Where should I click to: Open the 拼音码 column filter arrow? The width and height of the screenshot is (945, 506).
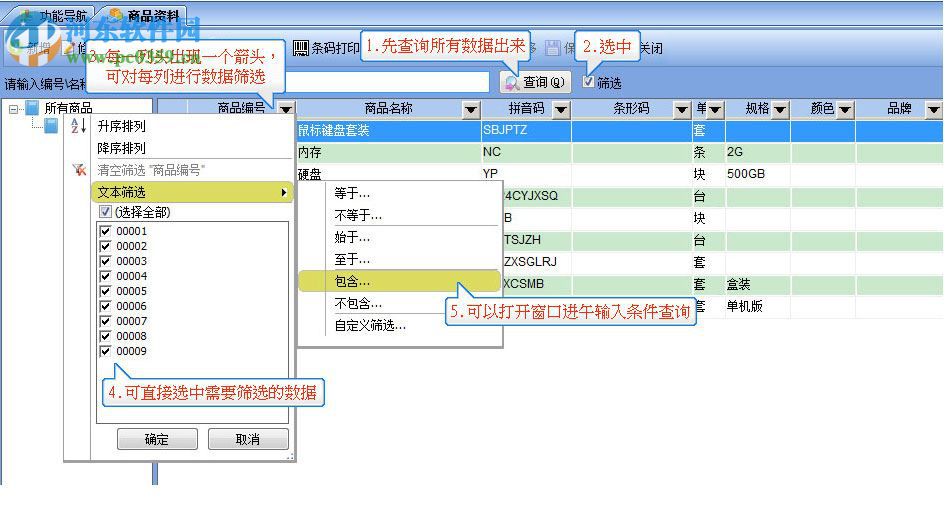pyautogui.click(x=561, y=109)
